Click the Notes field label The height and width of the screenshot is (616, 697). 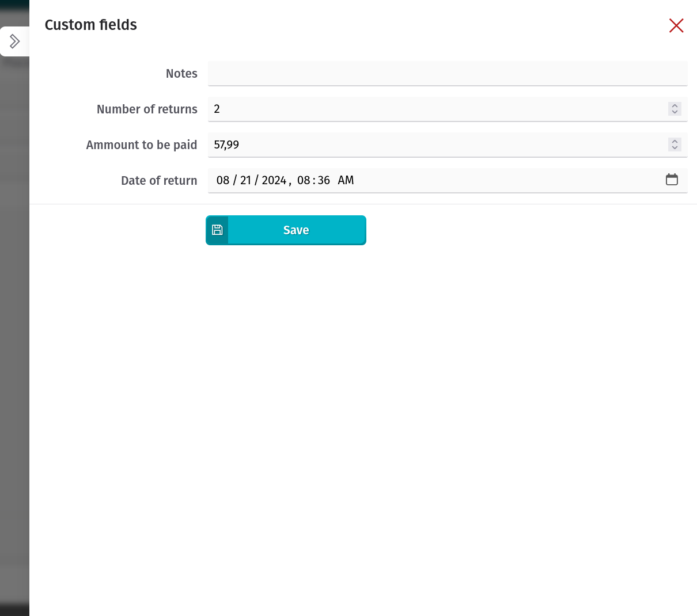[181, 74]
